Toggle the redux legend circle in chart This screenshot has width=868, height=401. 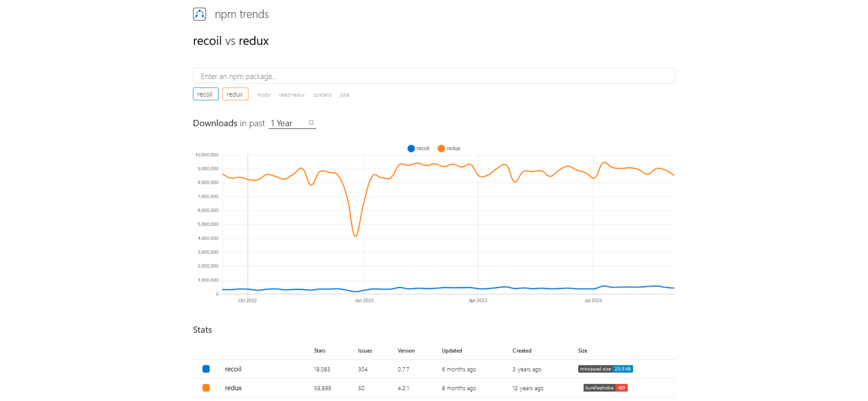tap(441, 149)
